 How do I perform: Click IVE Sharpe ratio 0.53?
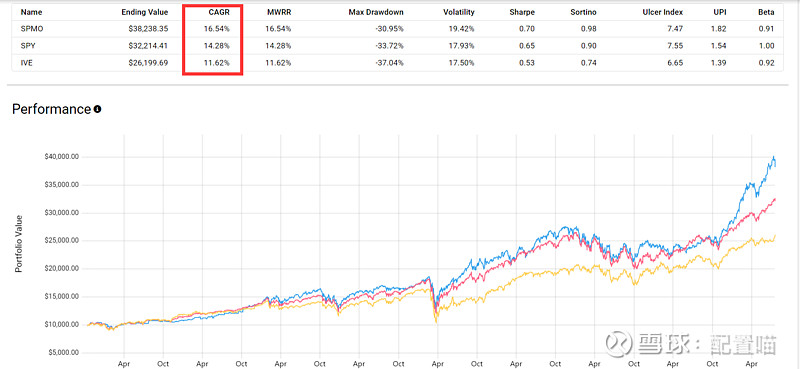tap(528, 63)
